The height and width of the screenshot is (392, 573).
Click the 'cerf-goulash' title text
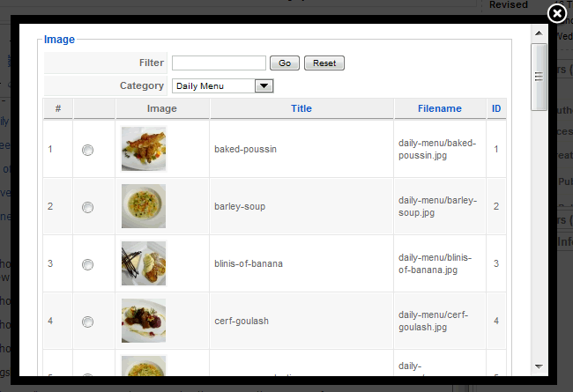coord(242,321)
